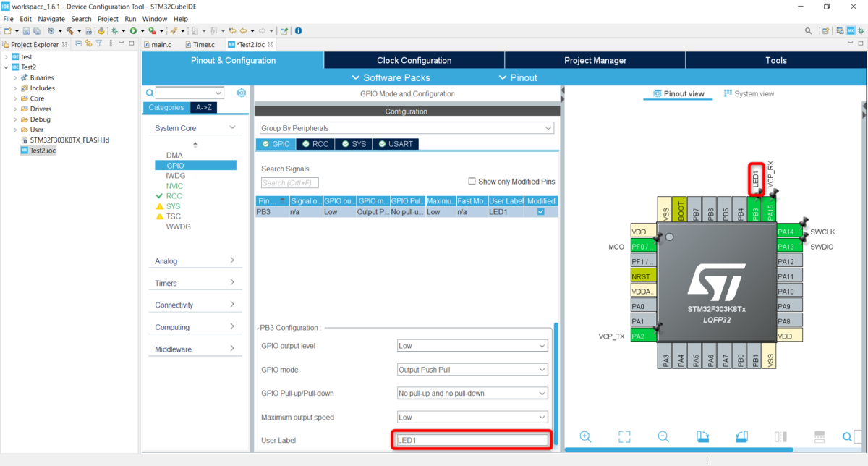This screenshot has height=466, width=868.
Task: Click the split-view icon in pinout toolbar
Action: point(780,436)
